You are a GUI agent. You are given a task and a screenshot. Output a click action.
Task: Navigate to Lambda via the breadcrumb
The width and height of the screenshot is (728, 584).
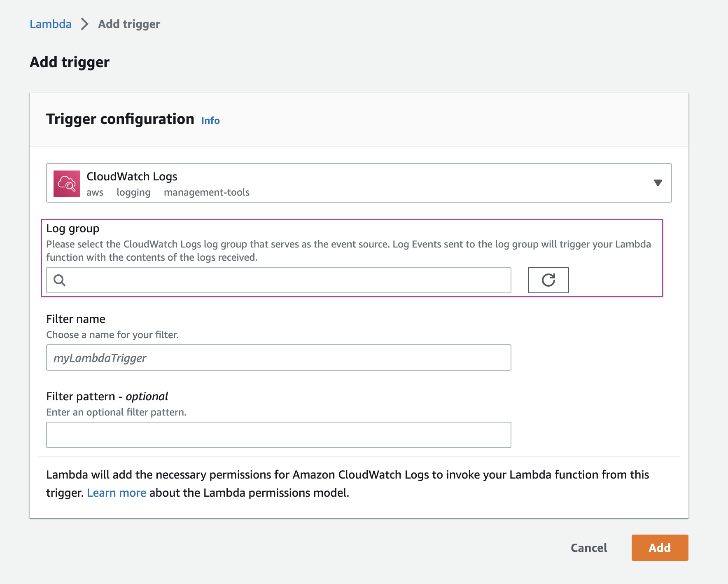coord(50,24)
